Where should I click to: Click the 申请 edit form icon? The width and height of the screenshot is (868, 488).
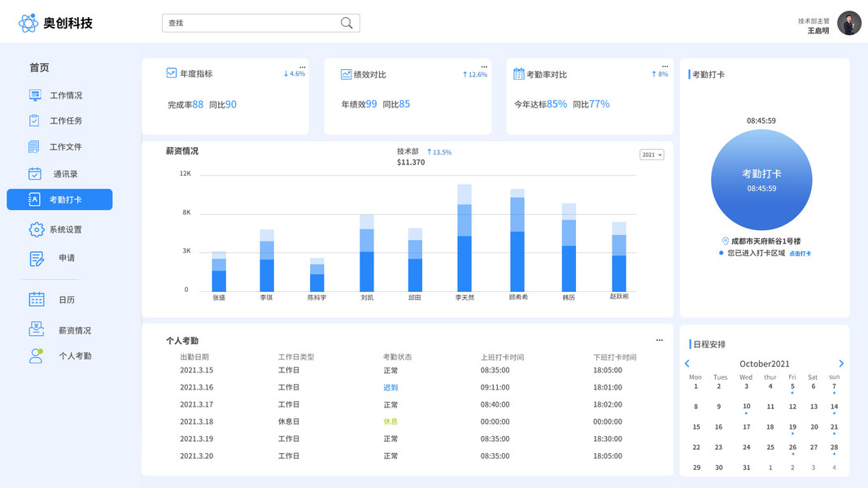[37, 259]
